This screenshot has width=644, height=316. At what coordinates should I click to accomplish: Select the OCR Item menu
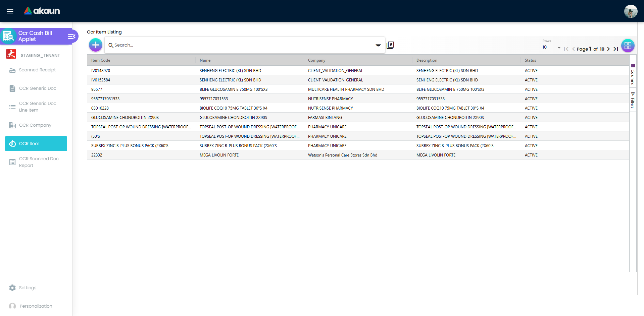pos(36,144)
